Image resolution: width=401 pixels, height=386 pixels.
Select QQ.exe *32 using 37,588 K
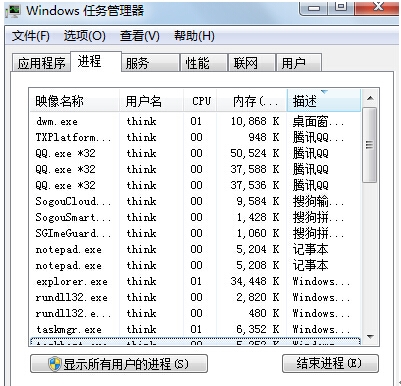coord(195,169)
